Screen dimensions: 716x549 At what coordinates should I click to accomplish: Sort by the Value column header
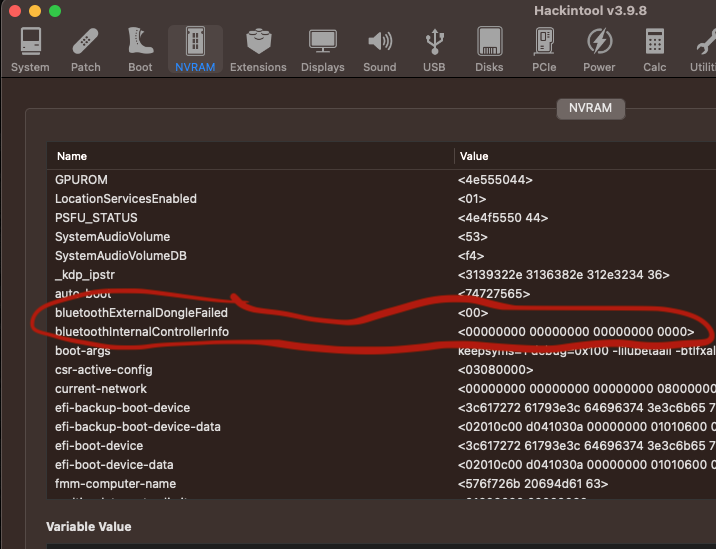[x=586, y=156]
